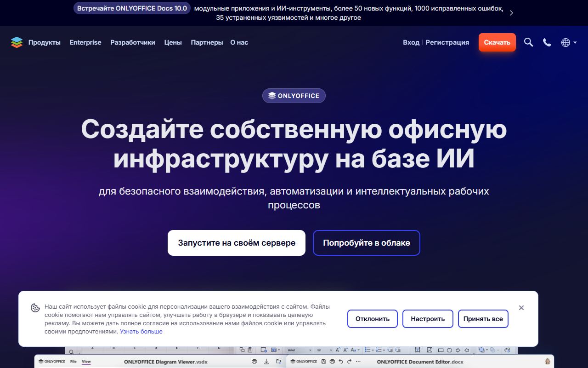This screenshot has width=588, height=368.
Task: Click the ONLYOFFICE logo in the header
Action: [x=17, y=42]
